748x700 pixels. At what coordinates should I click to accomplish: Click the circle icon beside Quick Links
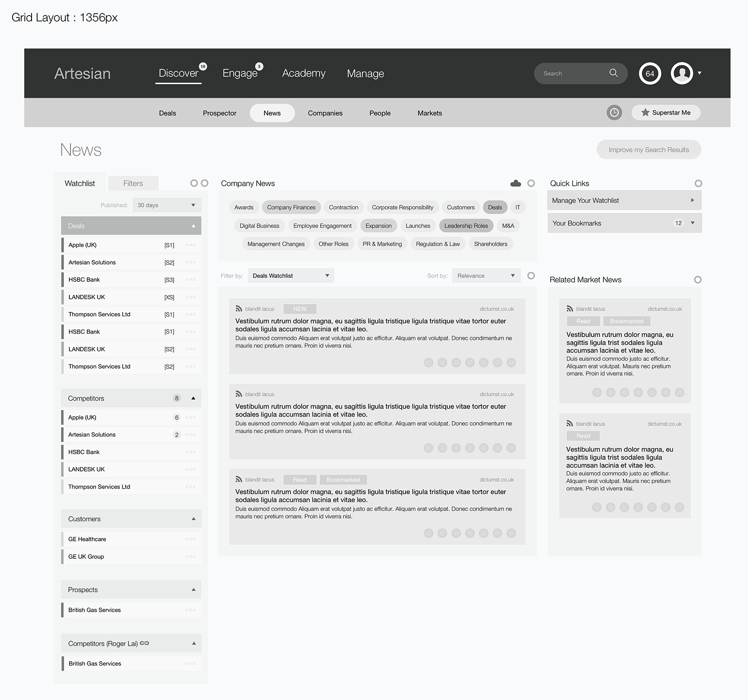[698, 183]
